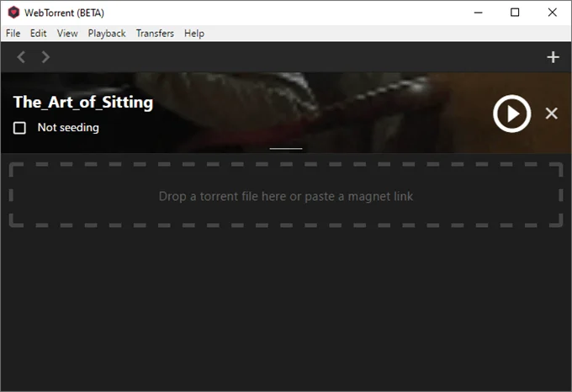The height and width of the screenshot is (392, 572).
Task: Toggle the Not seeding checkbox
Action: pos(19,128)
